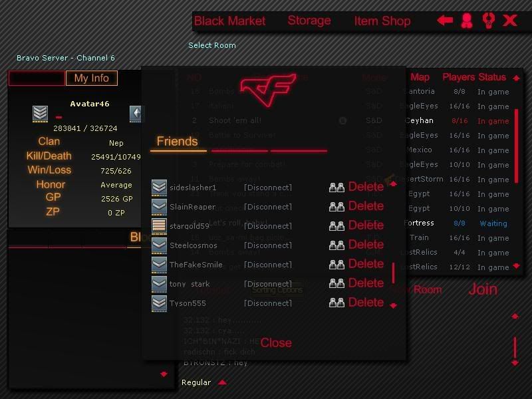Close the Friends panel
This screenshot has width=532, height=399.
[x=276, y=342]
